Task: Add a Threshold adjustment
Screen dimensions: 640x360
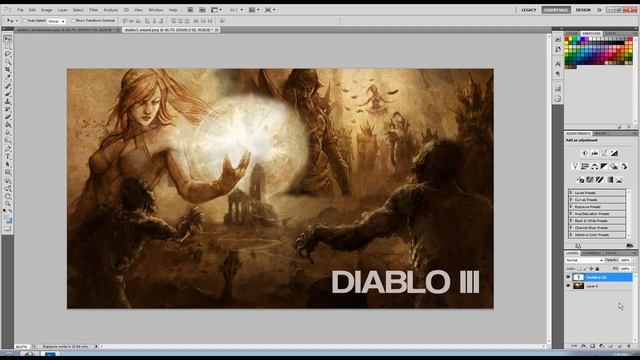Action: click(600, 180)
